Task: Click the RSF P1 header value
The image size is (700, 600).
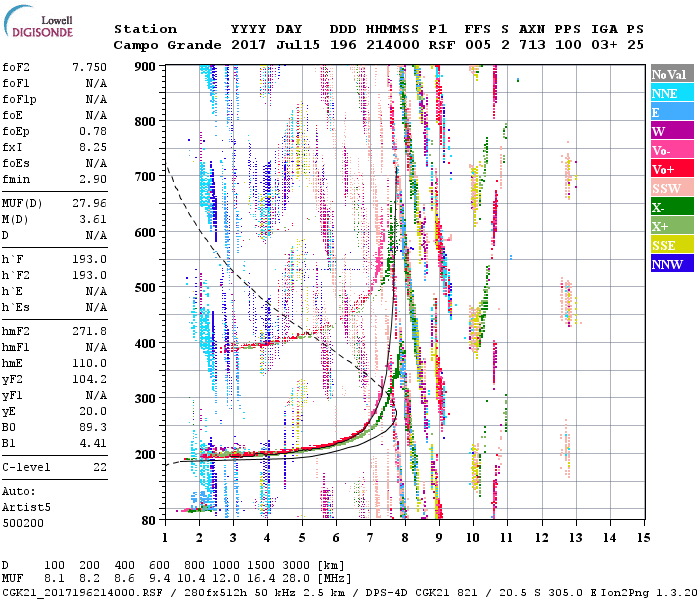Action: pos(442,45)
